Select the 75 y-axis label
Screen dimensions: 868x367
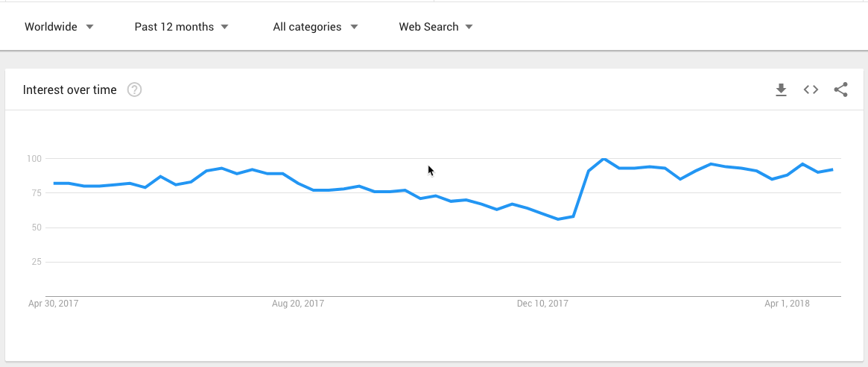[x=37, y=193]
